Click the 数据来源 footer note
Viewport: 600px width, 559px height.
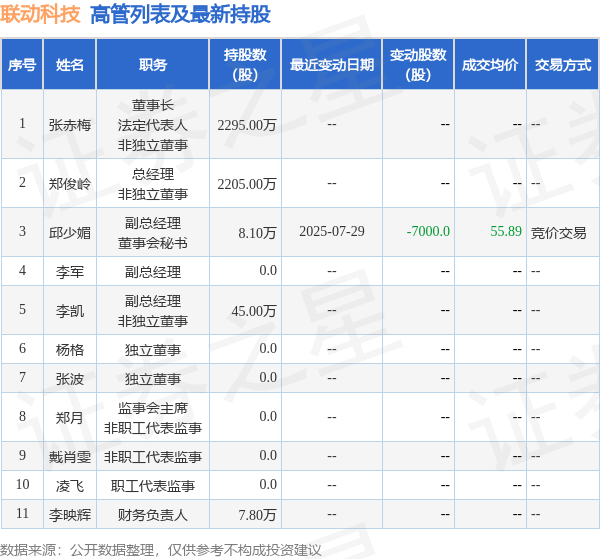pyautogui.click(x=161, y=550)
